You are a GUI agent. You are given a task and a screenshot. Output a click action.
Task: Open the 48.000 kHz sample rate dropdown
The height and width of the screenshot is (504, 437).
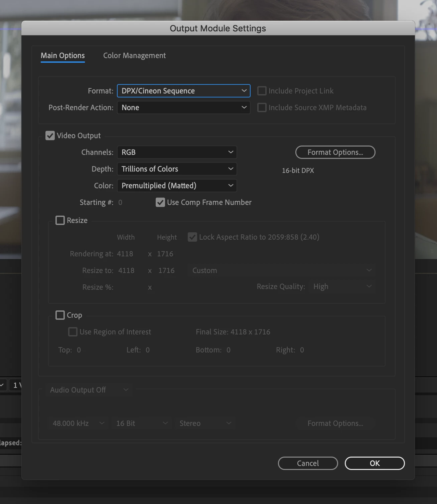78,423
